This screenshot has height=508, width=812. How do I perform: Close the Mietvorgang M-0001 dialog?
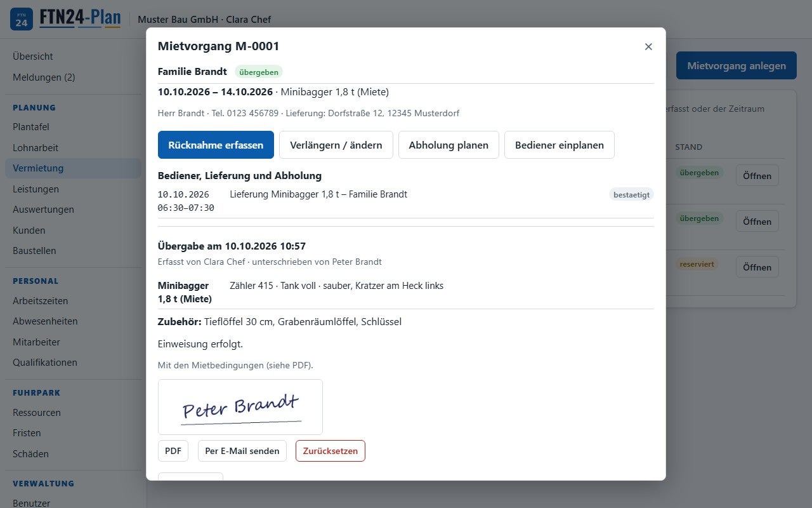click(x=648, y=46)
